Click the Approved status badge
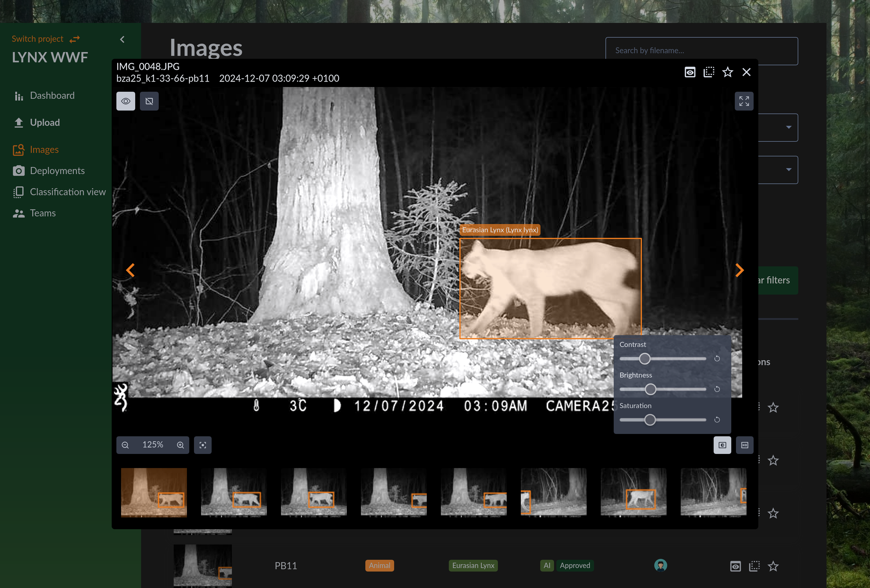 coord(575,566)
